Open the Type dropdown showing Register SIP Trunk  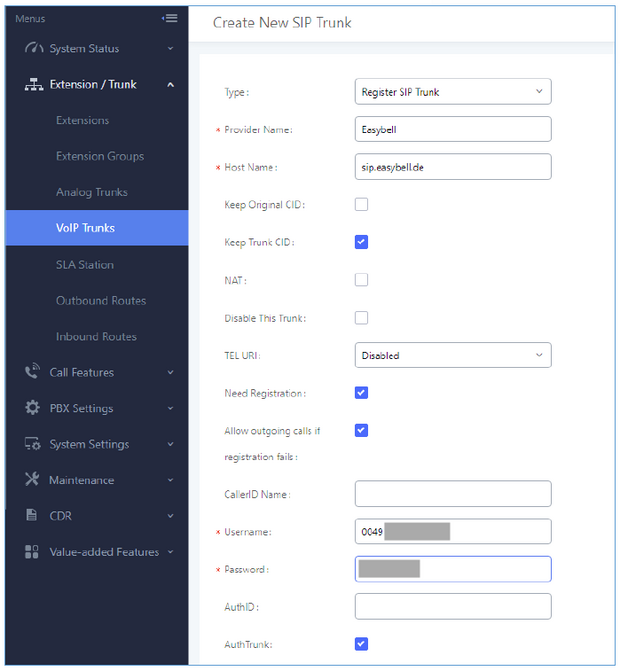[x=453, y=92]
